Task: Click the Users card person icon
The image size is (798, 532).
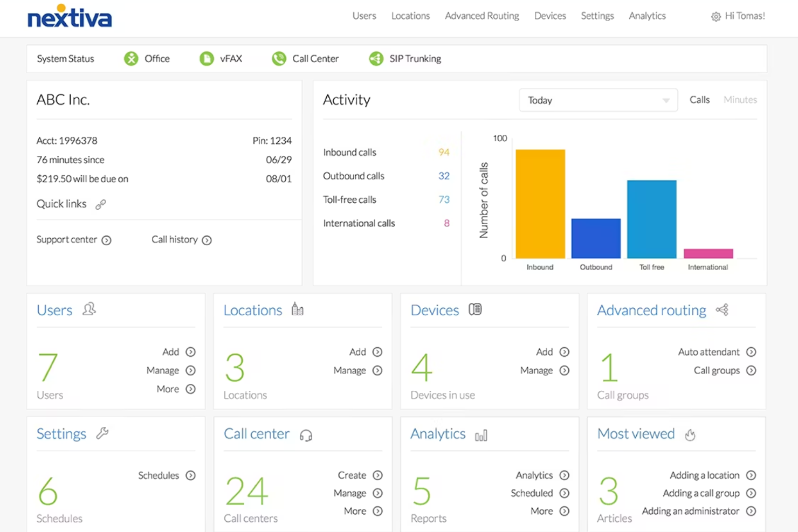Action: tap(89, 309)
